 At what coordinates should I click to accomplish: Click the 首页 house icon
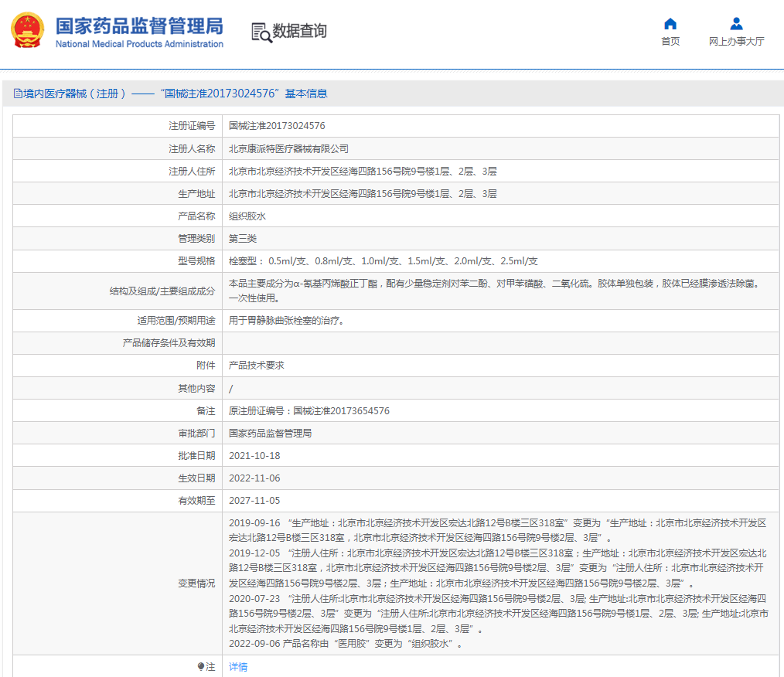(670, 24)
